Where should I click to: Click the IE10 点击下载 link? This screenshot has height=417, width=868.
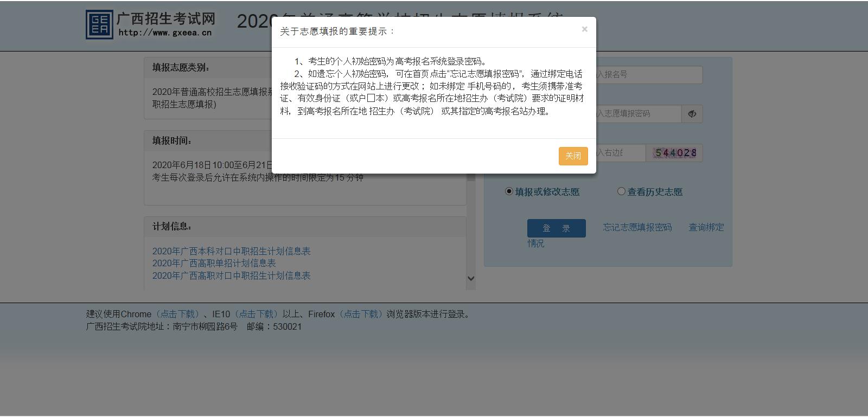(256, 315)
